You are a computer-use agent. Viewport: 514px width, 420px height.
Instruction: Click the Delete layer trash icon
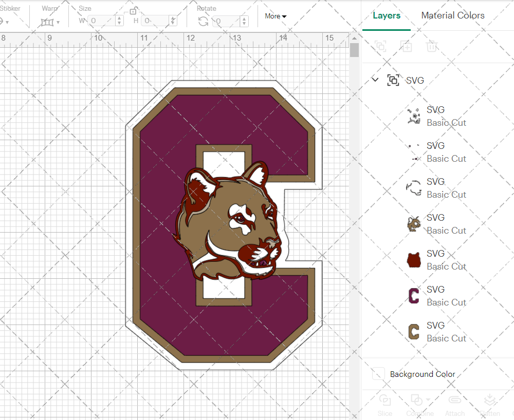(432, 46)
